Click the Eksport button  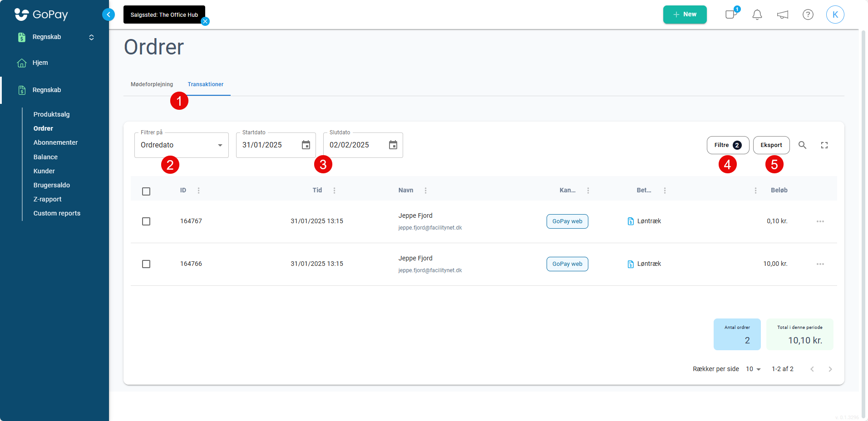[771, 145]
